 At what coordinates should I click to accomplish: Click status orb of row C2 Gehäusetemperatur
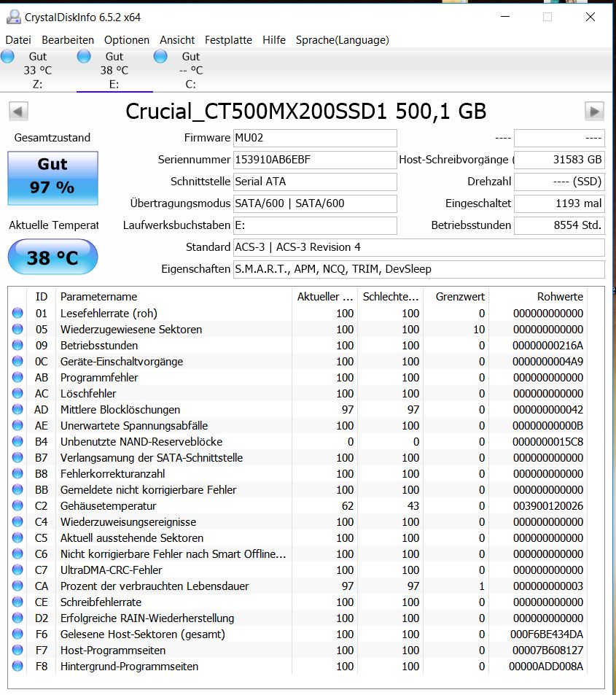[x=17, y=505]
